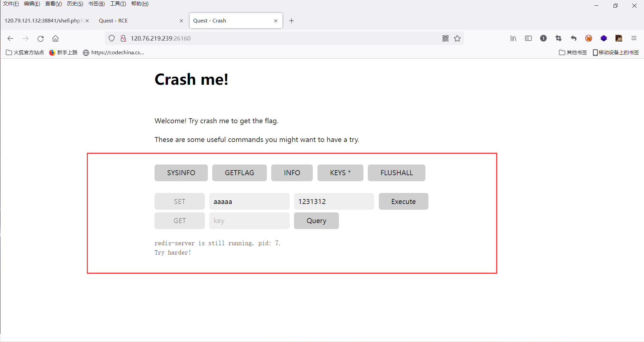Screen dimensions: 644x342
Task: Open the Library bookmarks icon
Action: click(513, 39)
